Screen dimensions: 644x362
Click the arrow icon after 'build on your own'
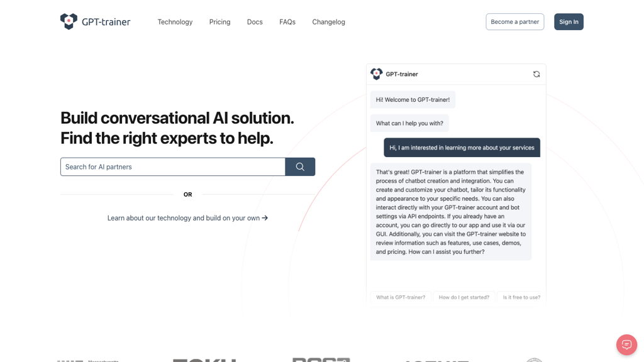pos(265,218)
